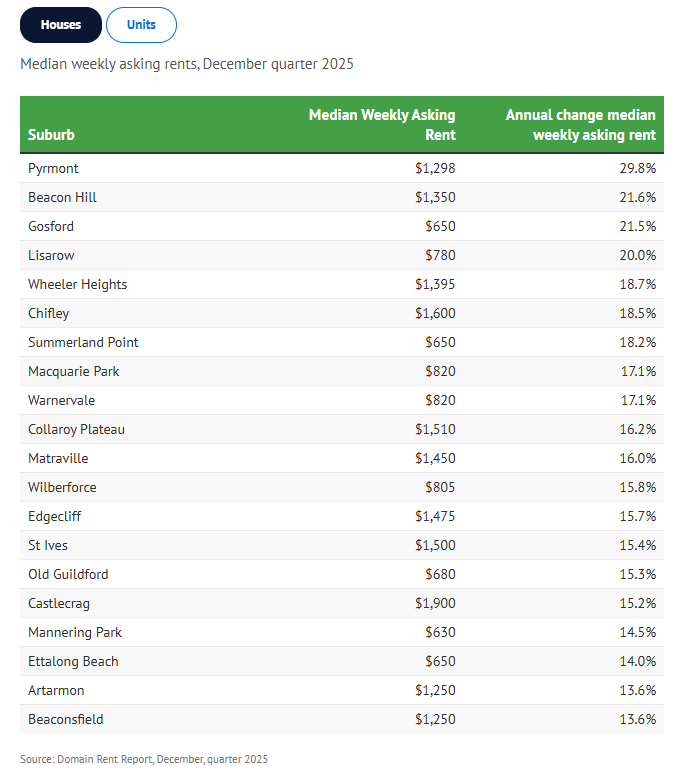
Task: Click Annual change median weekly asking rent header
Action: (x=580, y=125)
